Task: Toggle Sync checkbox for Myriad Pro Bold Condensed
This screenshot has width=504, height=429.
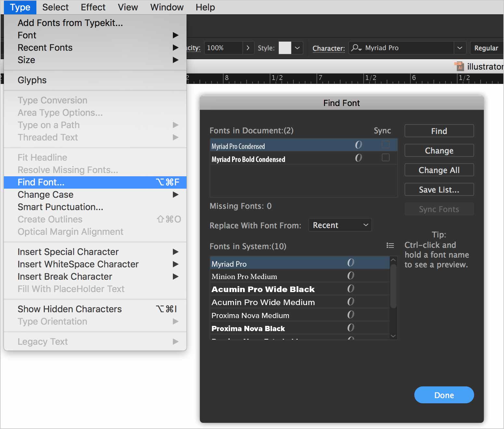Action: pos(385,157)
